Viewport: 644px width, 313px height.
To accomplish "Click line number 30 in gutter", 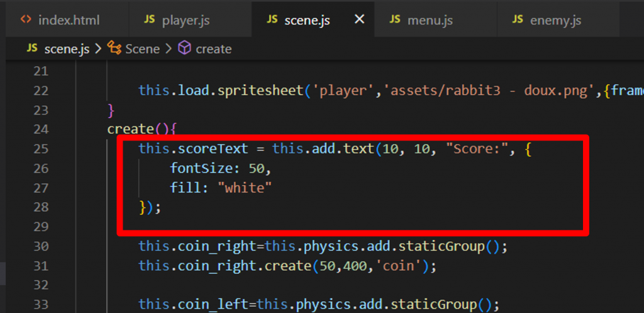I will (41, 246).
